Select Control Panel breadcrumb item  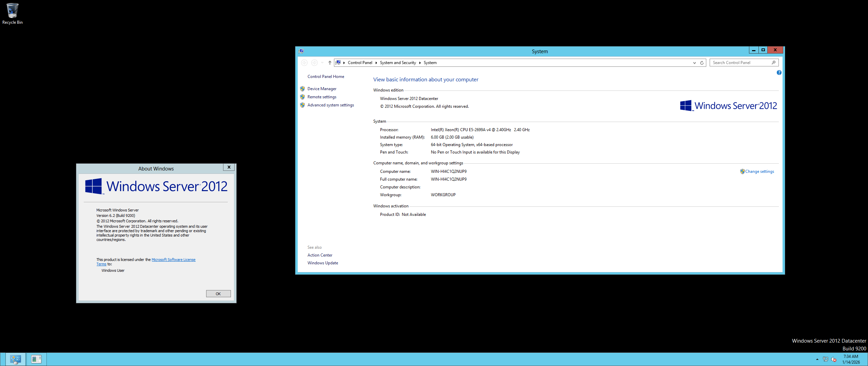point(360,63)
